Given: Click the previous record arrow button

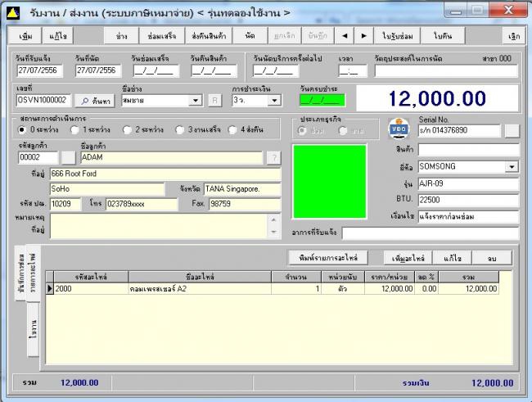Looking at the screenshot, I should coord(345,36).
